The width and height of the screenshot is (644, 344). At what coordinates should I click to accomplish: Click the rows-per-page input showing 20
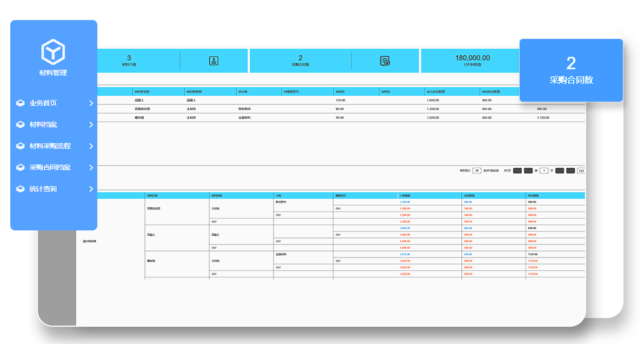(476, 171)
